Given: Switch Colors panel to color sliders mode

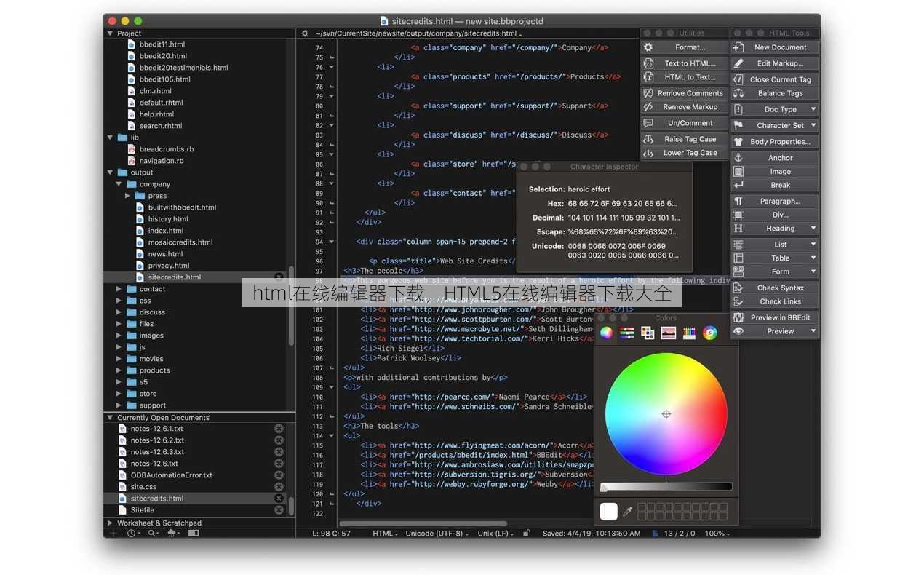Looking at the screenshot, I should pos(627,333).
